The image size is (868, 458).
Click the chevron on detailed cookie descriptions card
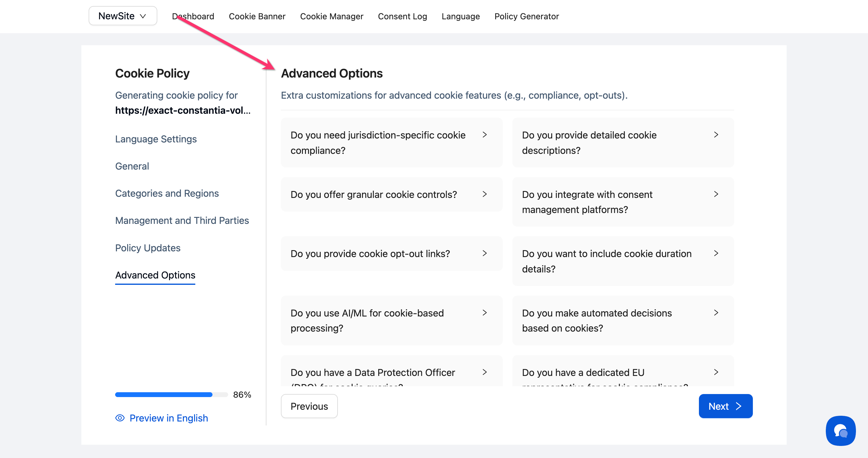point(716,135)
